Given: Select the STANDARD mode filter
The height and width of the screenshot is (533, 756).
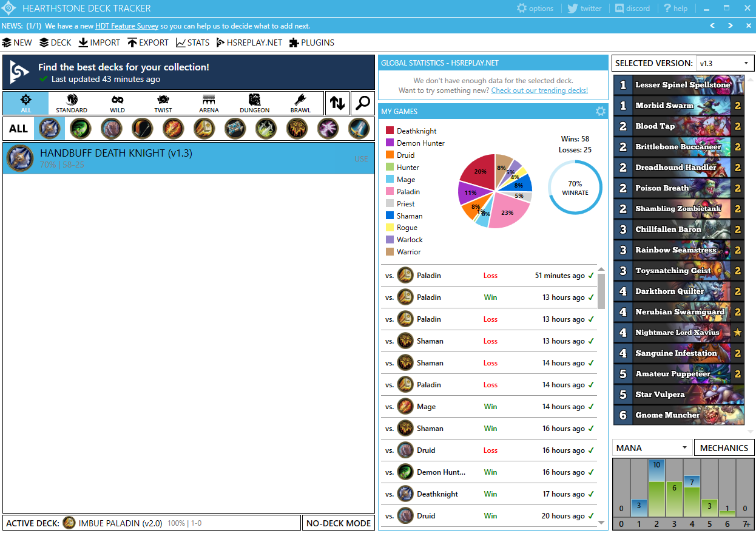Looking at the screenshot, I should [72, 103].
